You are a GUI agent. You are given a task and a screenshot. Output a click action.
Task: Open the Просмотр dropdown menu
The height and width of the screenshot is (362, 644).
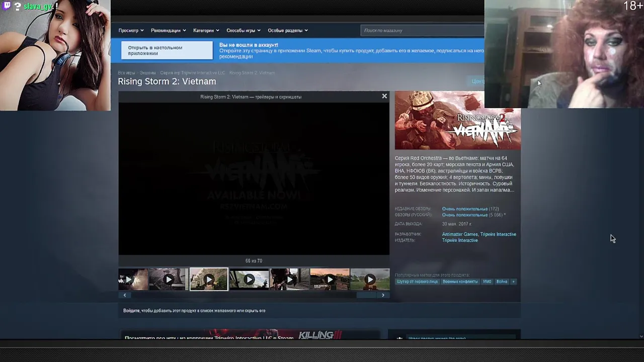tap(131, 30)
